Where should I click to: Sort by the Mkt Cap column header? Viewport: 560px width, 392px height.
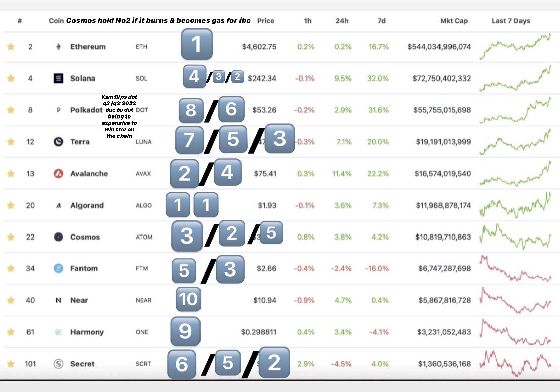[x=454, y=21]
